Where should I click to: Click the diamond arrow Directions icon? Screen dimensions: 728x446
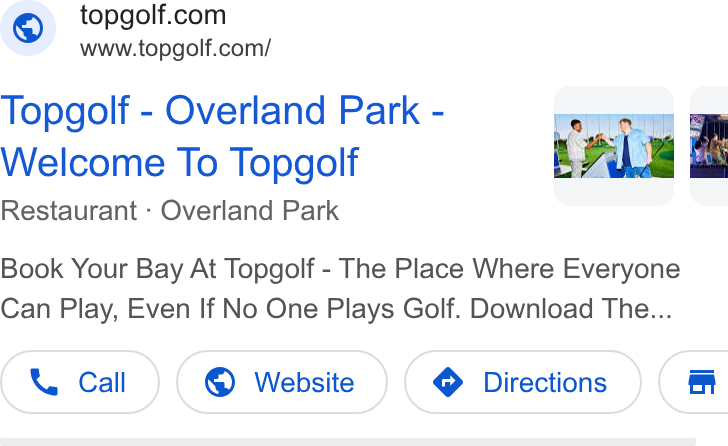[x=448, y=382]
